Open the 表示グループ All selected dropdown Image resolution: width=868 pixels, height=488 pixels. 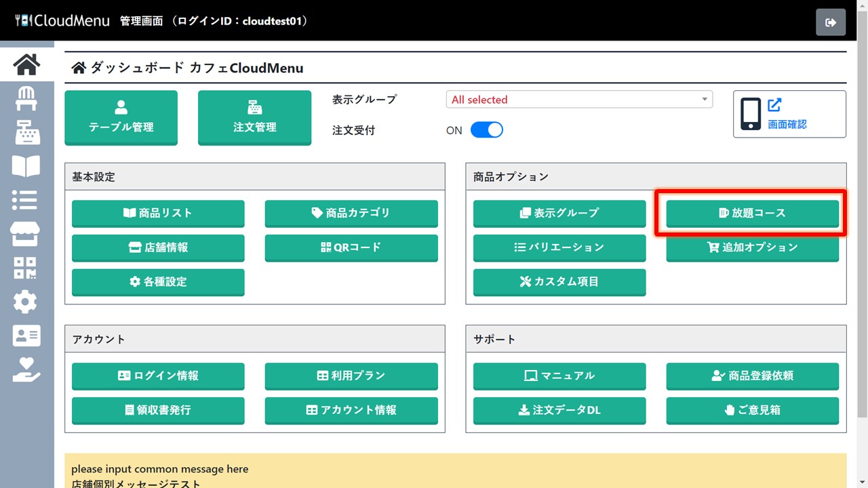coord(579,100)
